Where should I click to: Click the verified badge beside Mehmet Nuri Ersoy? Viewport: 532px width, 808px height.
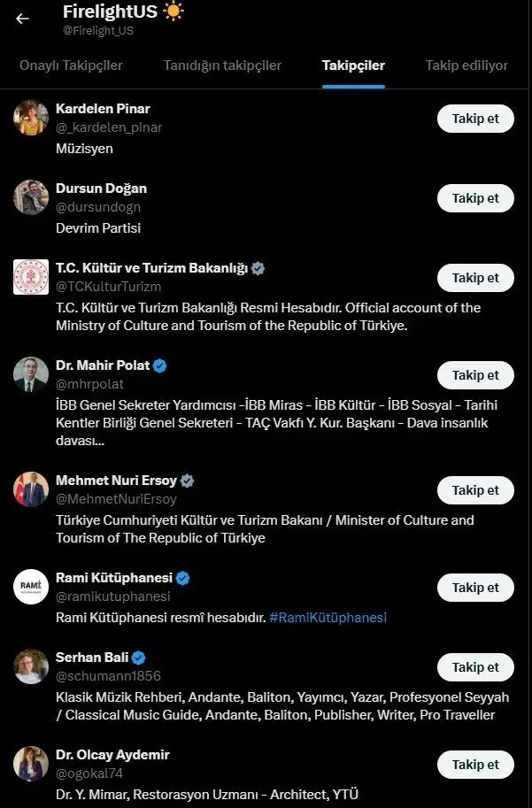tap(187, 481)
